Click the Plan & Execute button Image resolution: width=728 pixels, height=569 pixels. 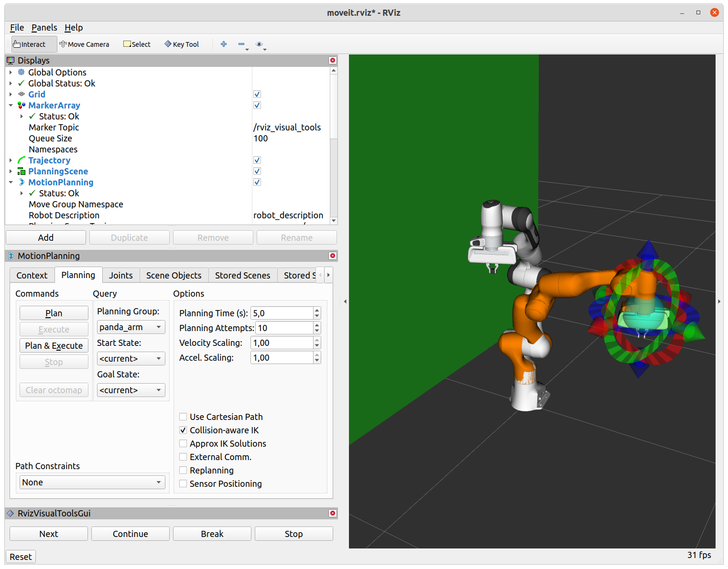pyautogui.click(x=54, y=345)
